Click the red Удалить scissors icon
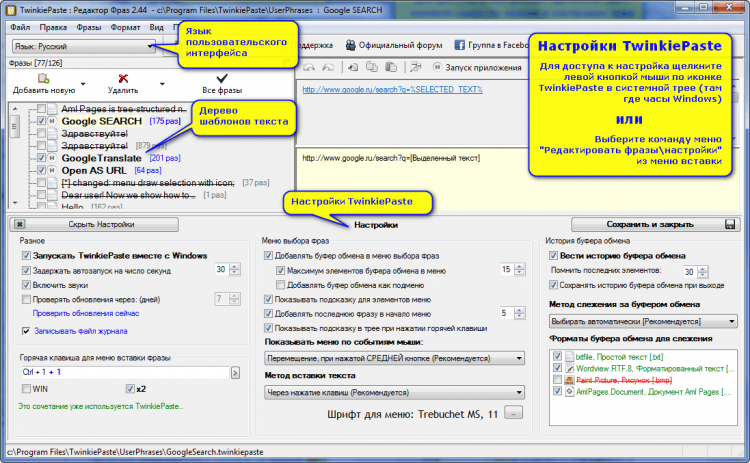Image resolution: width=750 pixels, height=463 pixels. tap(123, 78)
